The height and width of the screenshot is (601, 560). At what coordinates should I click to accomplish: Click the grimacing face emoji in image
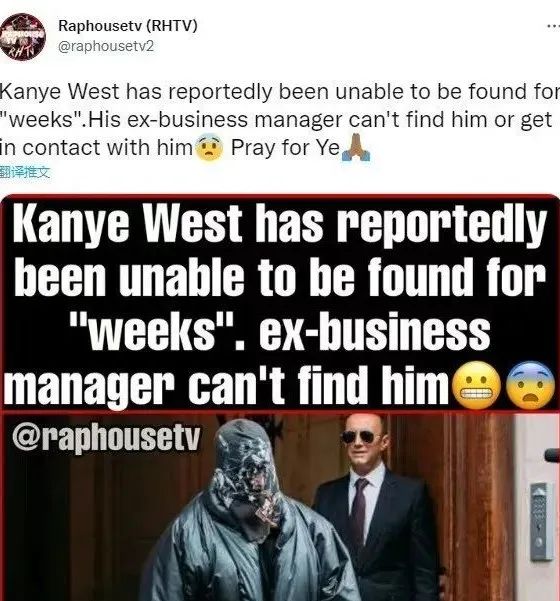[x=477, y=385]
